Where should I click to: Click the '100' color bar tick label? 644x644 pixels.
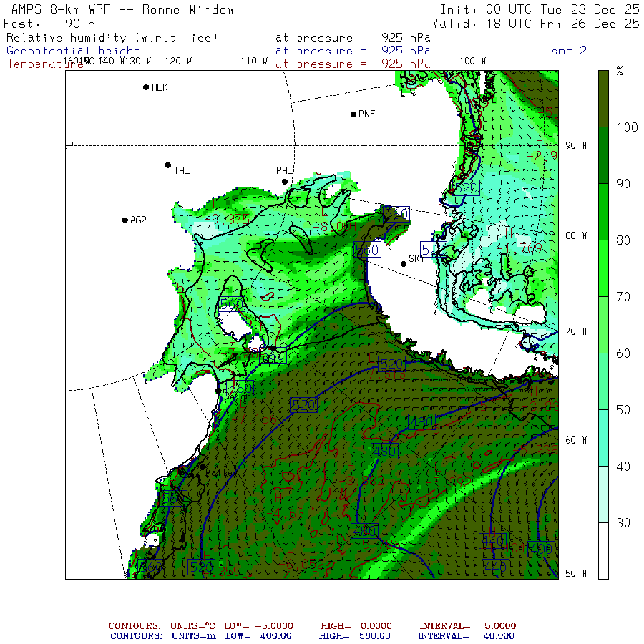click(x=627, y=127)
